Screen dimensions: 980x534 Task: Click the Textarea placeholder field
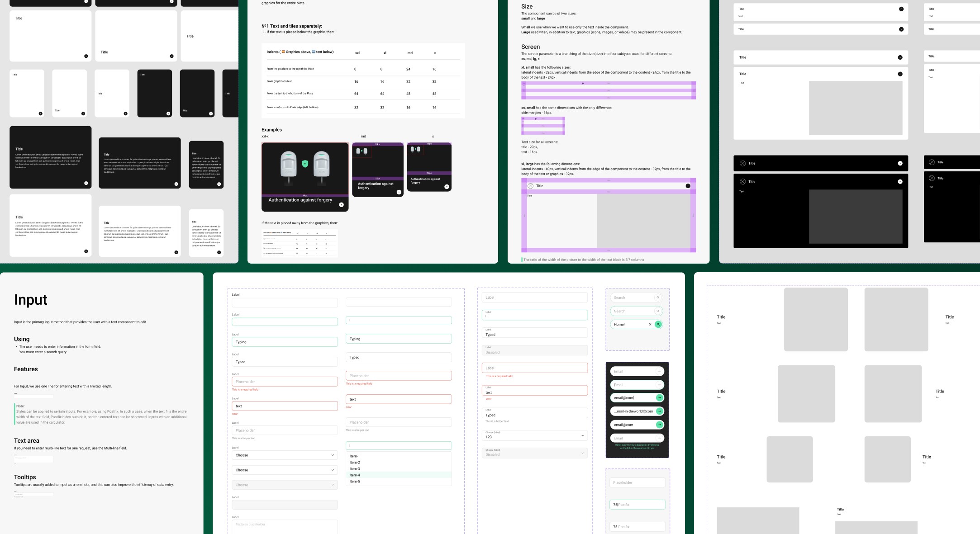pyautogui.click(x=285, y=526)
